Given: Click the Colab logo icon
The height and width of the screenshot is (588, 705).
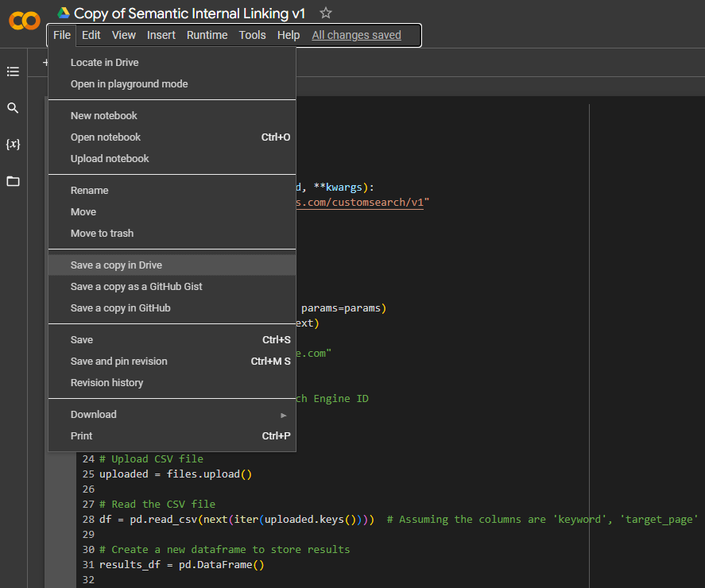Looking at the screenshot, I should pyautogui.click(x=24, y=21).
